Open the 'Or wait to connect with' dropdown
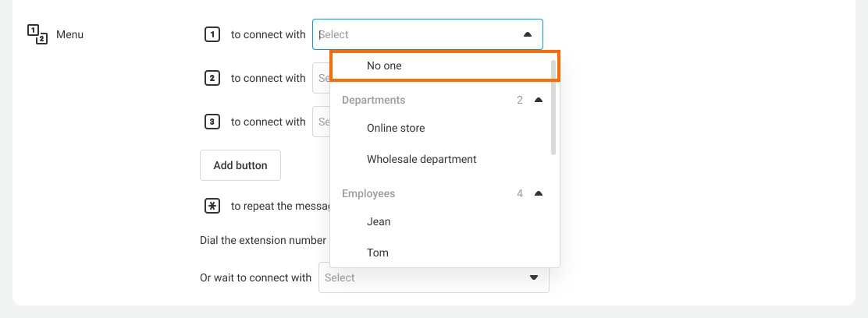The width and height of the screenshot is (868, 318). [x=433, y=277]
